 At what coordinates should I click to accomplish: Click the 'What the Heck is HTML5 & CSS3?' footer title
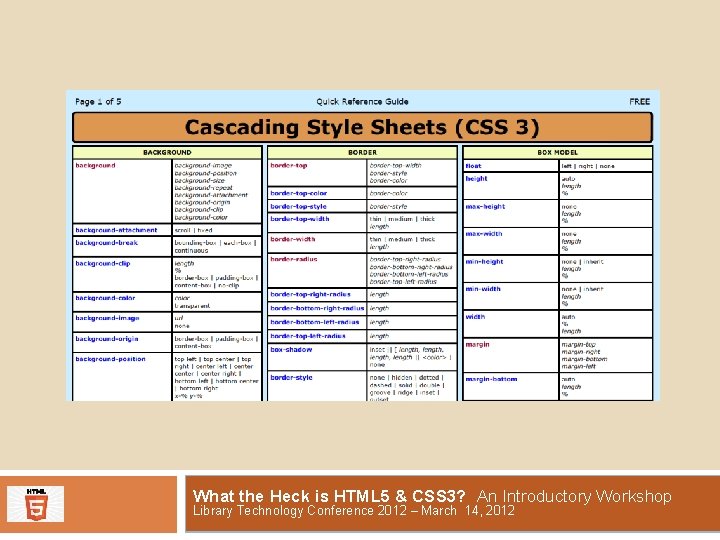click(329, 496)
